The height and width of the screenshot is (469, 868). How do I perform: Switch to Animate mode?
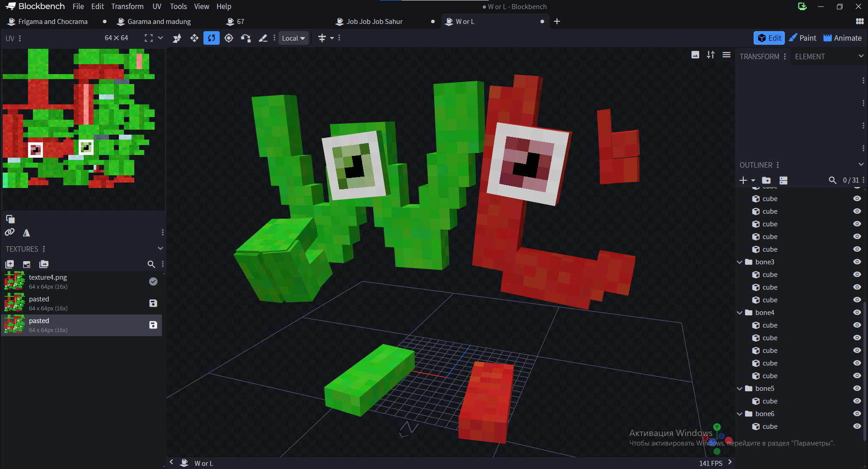(x=842, y=38)
